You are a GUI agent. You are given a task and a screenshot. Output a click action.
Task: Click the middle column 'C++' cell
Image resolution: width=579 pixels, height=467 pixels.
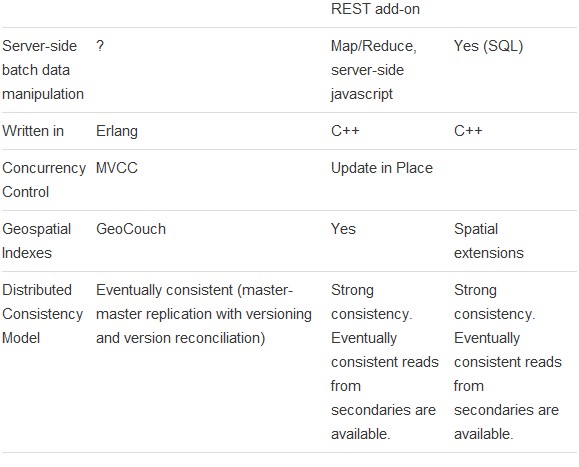[345, 131]
